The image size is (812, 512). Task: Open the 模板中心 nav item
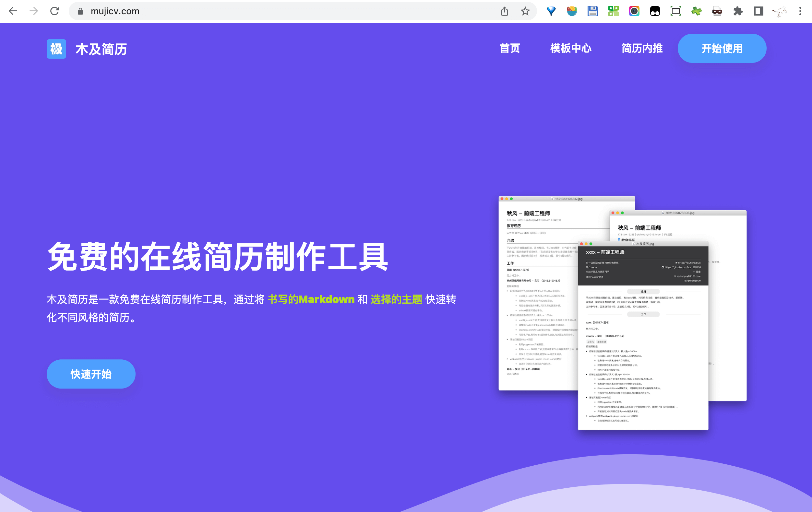click(570, 49)
